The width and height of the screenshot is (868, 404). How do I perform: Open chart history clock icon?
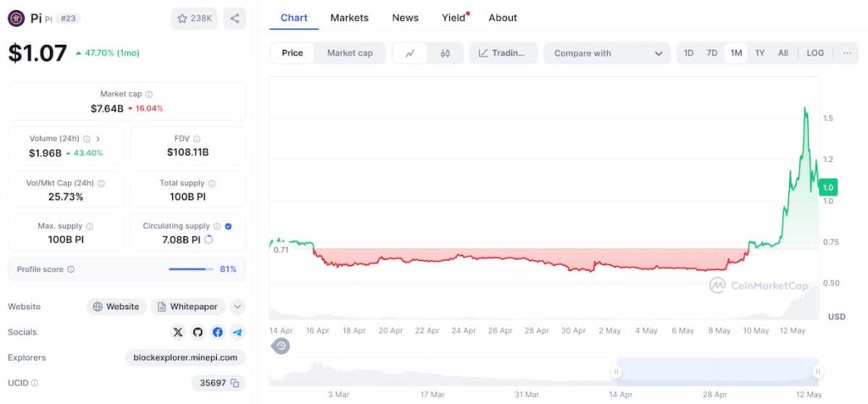[x=281, y=346]
